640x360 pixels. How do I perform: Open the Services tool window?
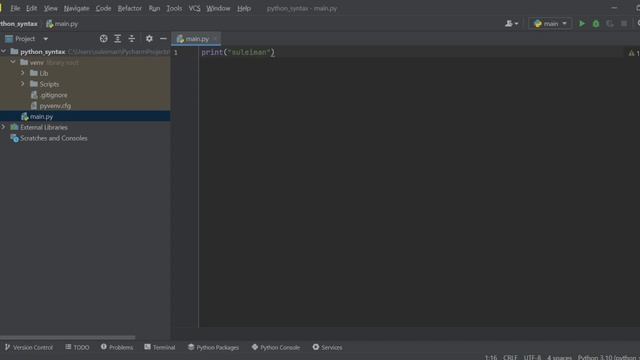click(x=327, y=347)
